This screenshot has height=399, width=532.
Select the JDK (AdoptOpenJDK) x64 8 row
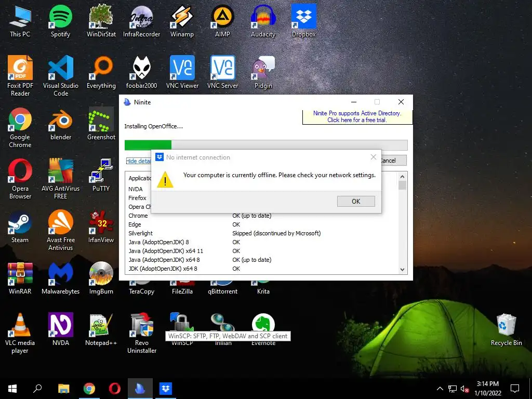point(261,269)
